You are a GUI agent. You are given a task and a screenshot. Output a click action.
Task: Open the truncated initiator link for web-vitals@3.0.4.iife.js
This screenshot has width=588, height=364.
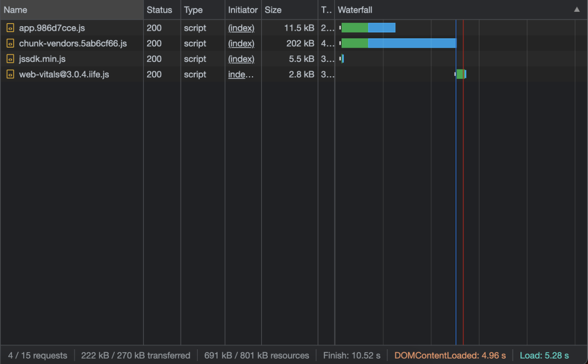click(x=241, y=74)
